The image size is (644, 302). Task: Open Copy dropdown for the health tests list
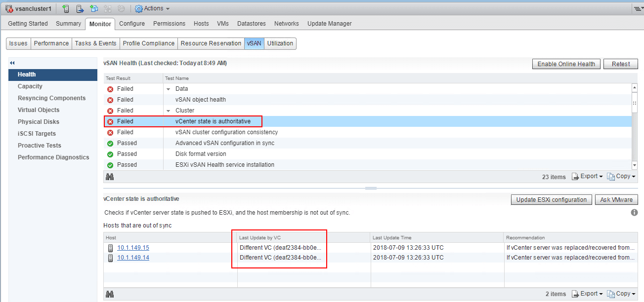click(621, 176)
